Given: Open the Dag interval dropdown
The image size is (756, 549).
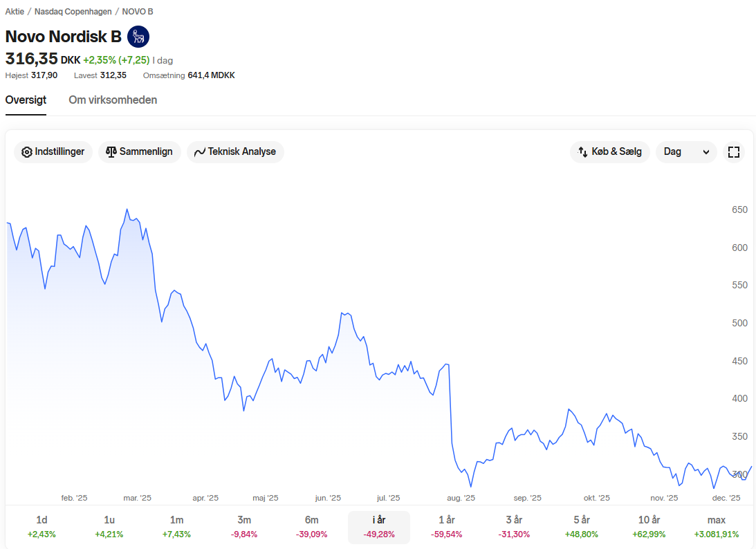Looking at the screenshot, I should click(x=686, y=152).
